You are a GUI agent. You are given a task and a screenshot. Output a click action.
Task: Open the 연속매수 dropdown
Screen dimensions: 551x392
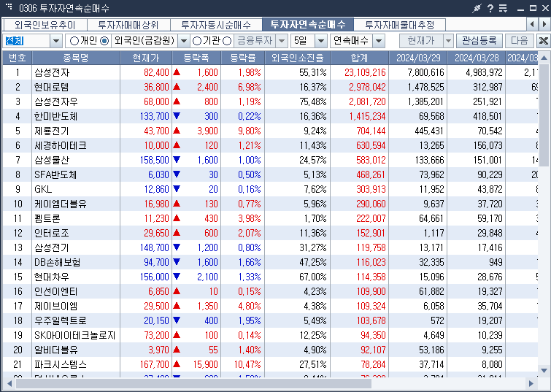pyautogui.click(x=379, y=41)
